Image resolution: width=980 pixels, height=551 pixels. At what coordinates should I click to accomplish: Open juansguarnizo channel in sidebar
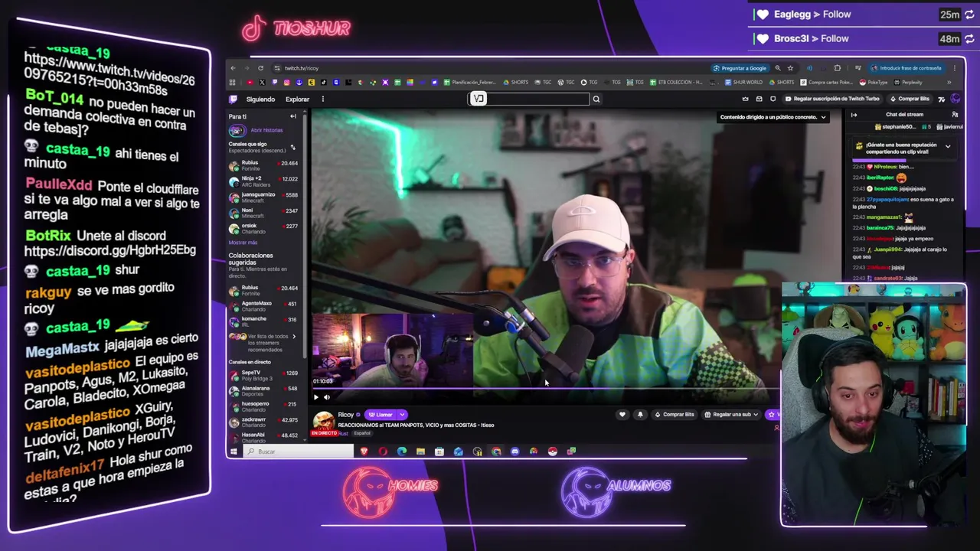pos(263,197)
